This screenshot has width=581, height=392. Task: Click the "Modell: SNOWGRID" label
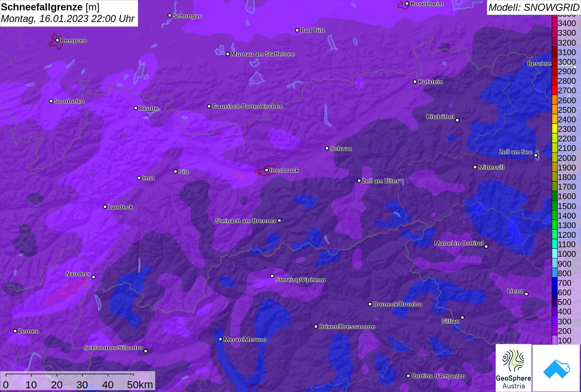coord(534,7)
